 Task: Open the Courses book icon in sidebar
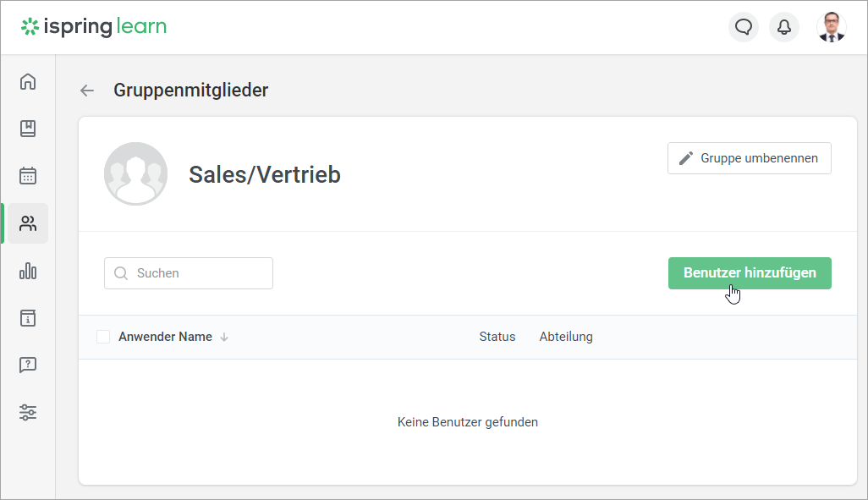point(28,129)
